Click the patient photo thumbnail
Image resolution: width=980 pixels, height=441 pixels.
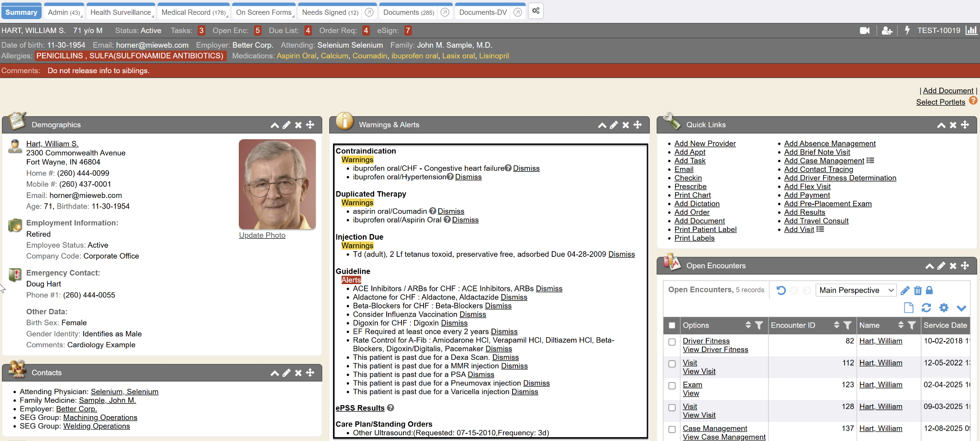coord(277,184)
